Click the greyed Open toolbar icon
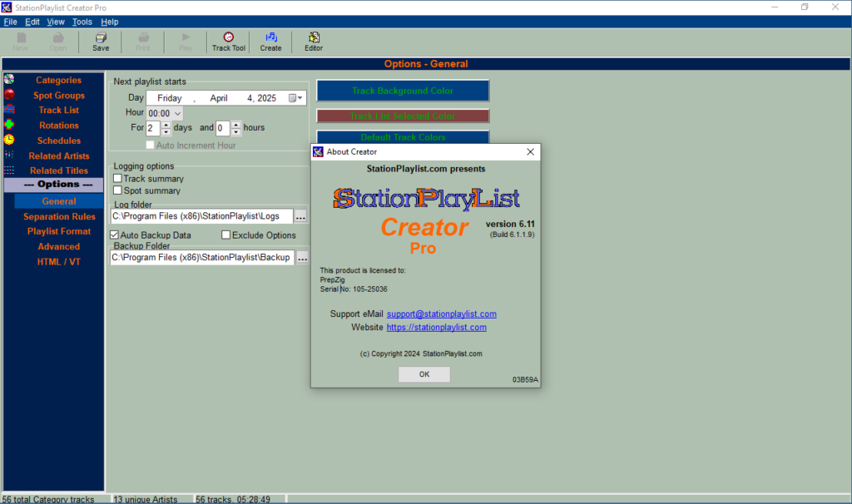Screen dimensions: 852x504 58,42
